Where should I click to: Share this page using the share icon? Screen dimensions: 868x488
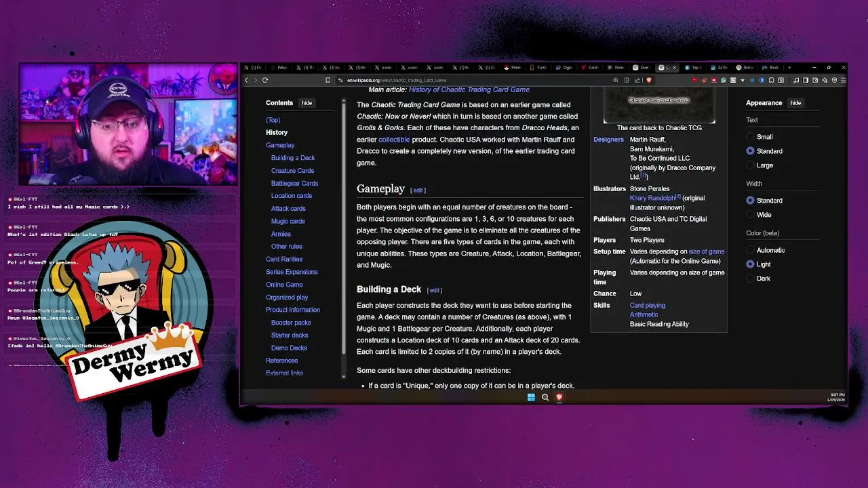click(x=637, y=80)
